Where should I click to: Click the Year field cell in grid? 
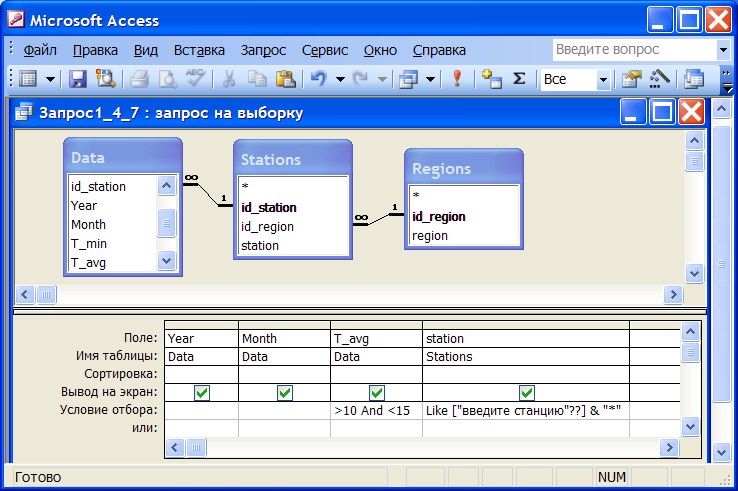pos(201,338)
